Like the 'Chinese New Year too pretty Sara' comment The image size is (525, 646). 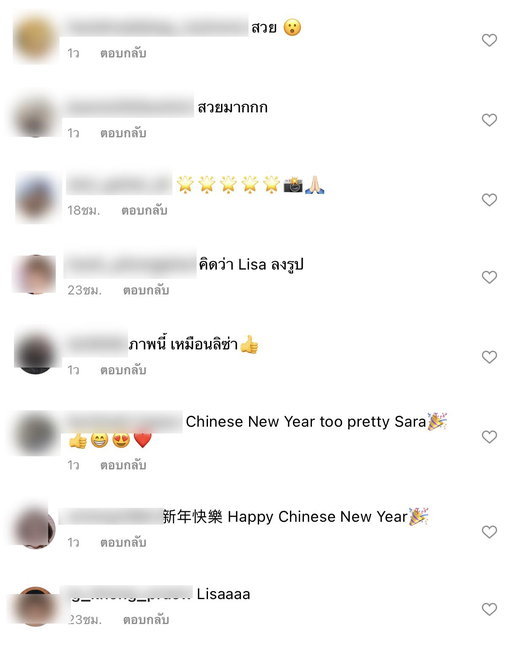489,437
